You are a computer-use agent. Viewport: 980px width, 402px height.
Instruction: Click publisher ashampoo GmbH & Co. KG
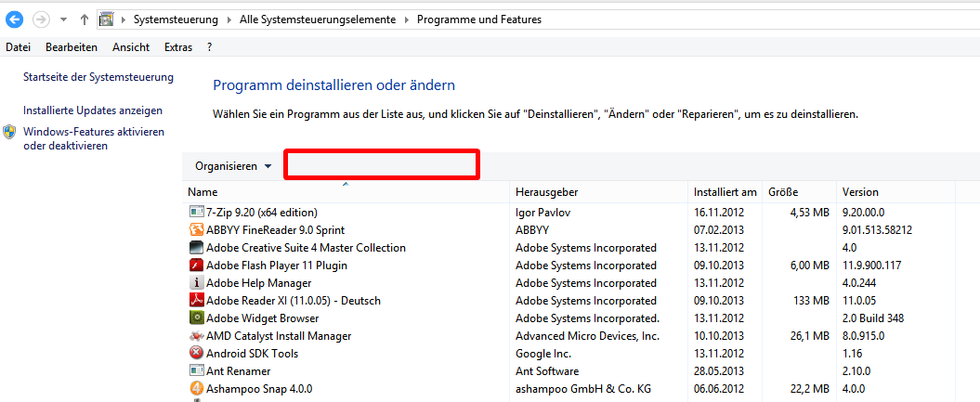tap(583, 389)
